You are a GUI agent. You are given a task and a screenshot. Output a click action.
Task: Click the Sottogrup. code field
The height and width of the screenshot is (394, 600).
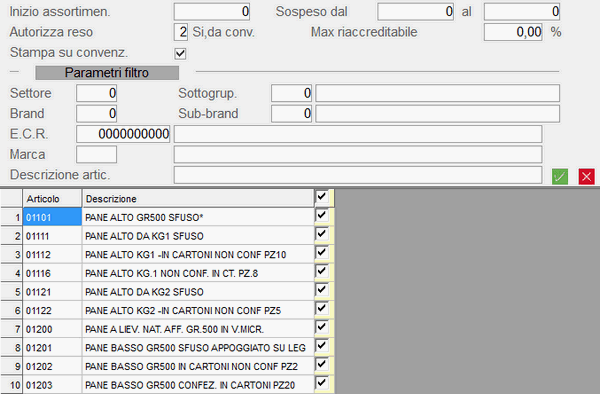coord(292,93)
